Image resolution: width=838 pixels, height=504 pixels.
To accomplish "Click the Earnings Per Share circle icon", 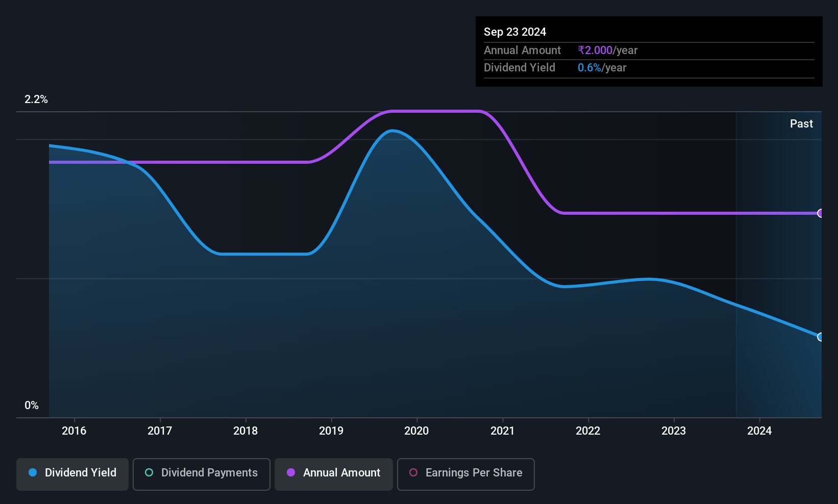I will tap(413, 472).
